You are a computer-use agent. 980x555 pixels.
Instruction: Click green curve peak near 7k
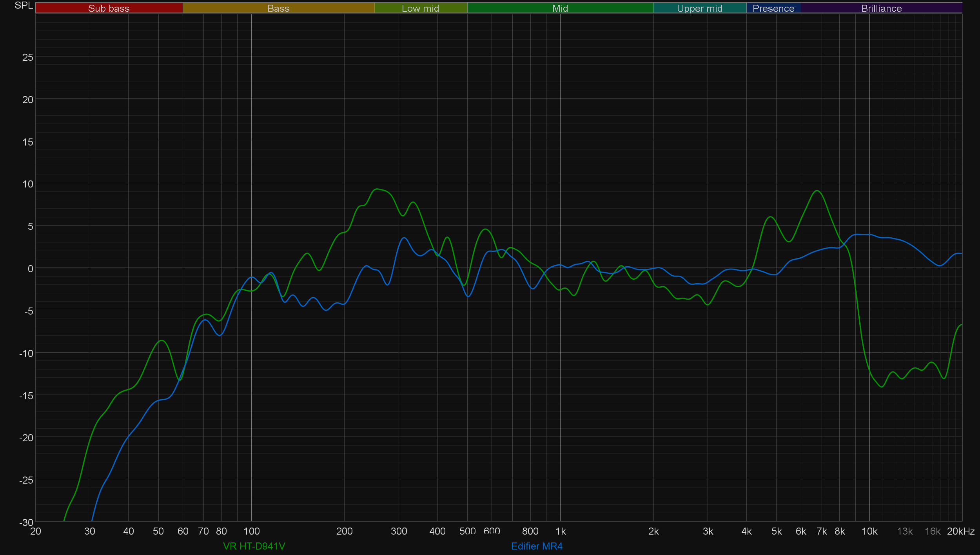coord(817,191)
